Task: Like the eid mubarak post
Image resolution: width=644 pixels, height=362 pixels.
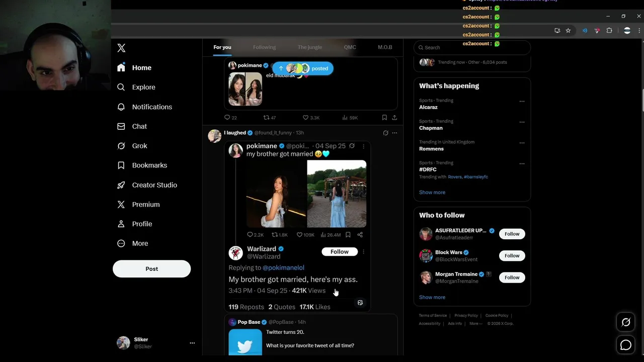Action: [x=311, y=118]
